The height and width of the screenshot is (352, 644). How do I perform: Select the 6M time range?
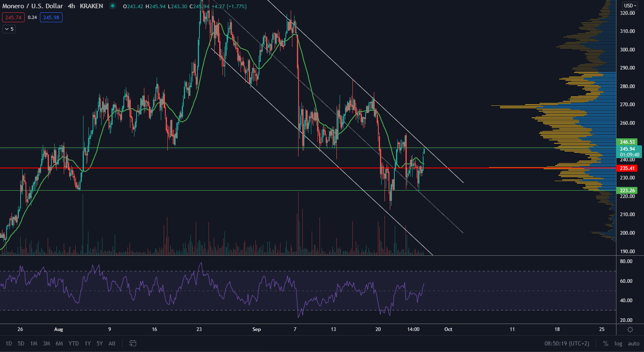pyautogui.click(x=59, y=343)
